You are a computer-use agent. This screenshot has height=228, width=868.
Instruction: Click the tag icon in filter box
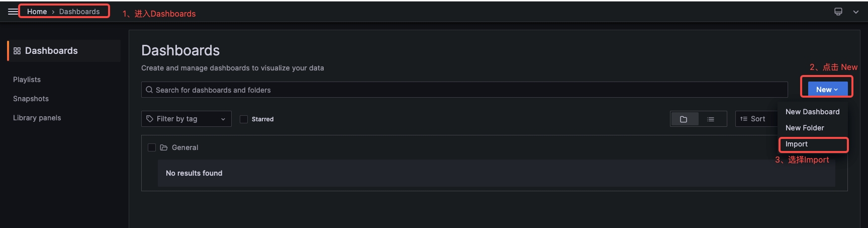point(150,119)
